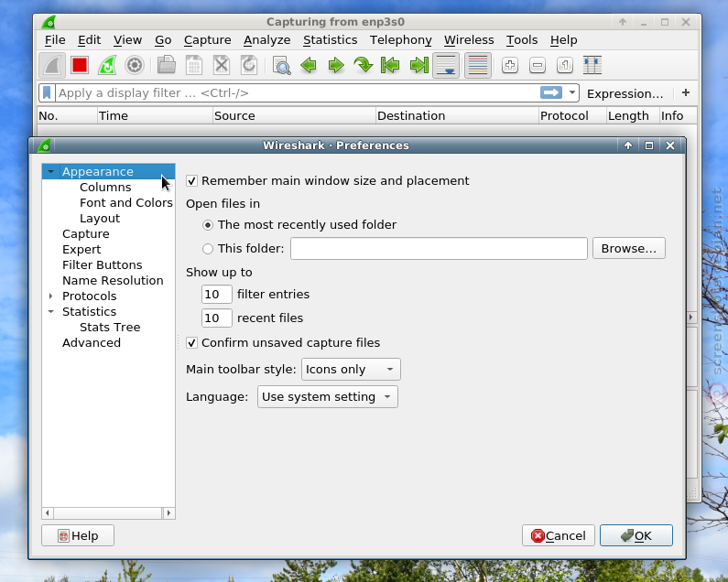Open the Edit menu
728x582 pixels.
pyautogui.click(x=89, y=40)
